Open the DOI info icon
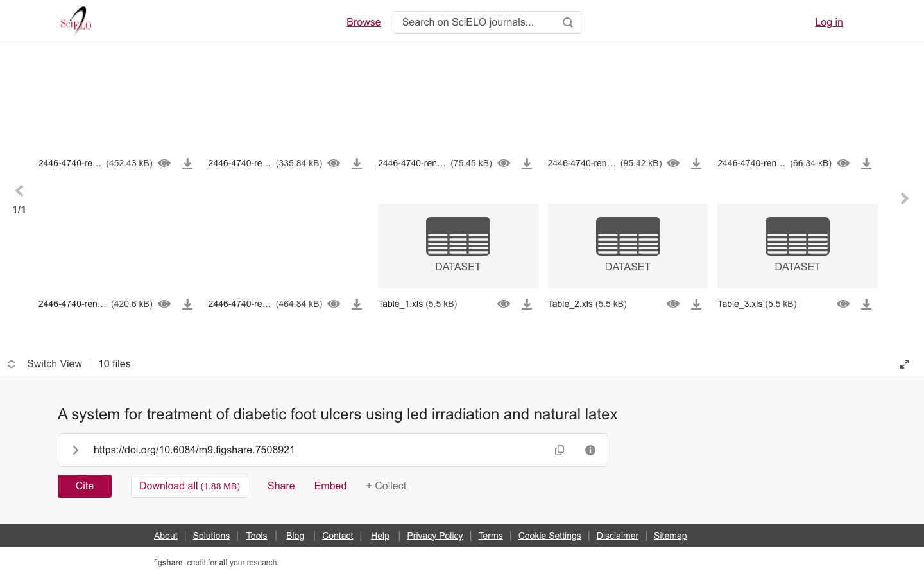 (590, 450)
